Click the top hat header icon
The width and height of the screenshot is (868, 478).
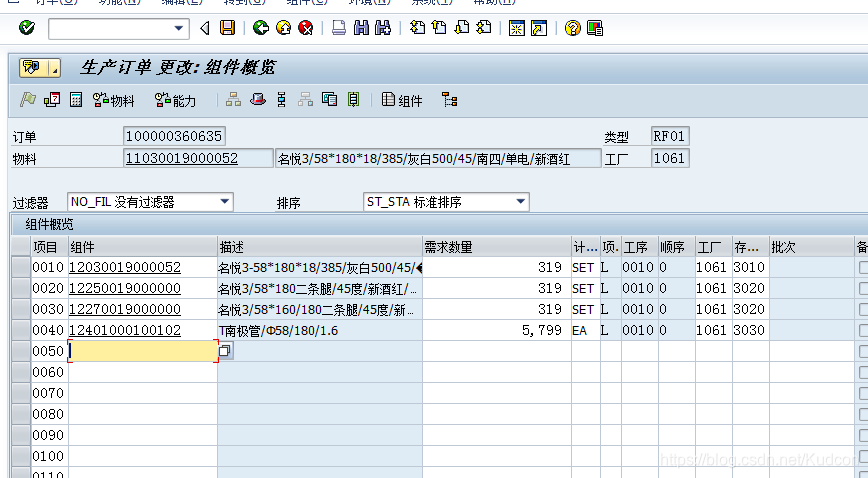click(257, 100)
